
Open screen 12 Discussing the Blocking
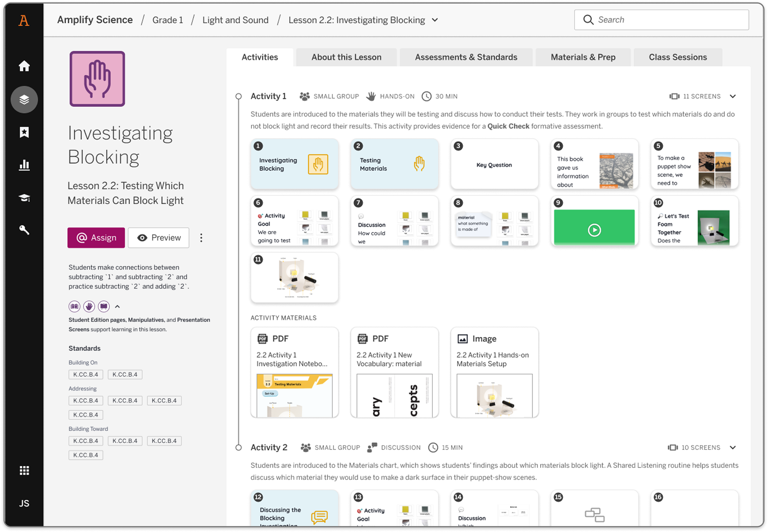pyautogui.click(x=295, y=508)
